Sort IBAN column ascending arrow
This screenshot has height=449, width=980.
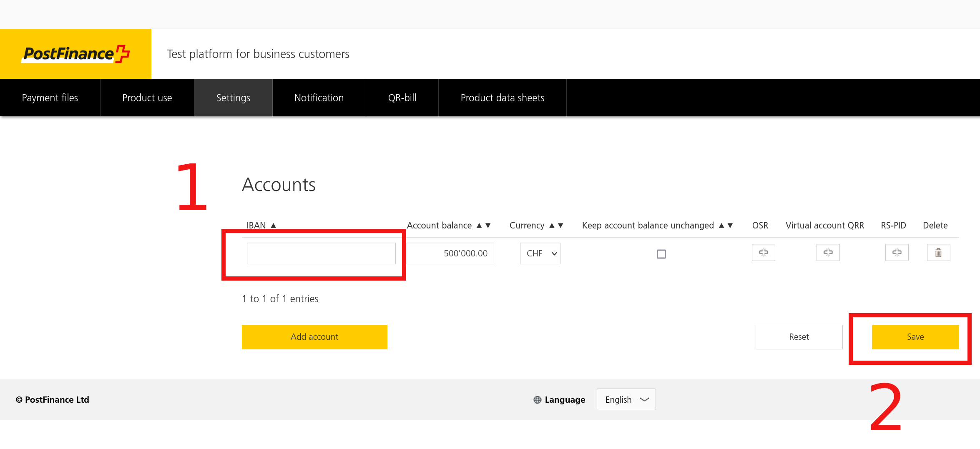coord(274,226)
